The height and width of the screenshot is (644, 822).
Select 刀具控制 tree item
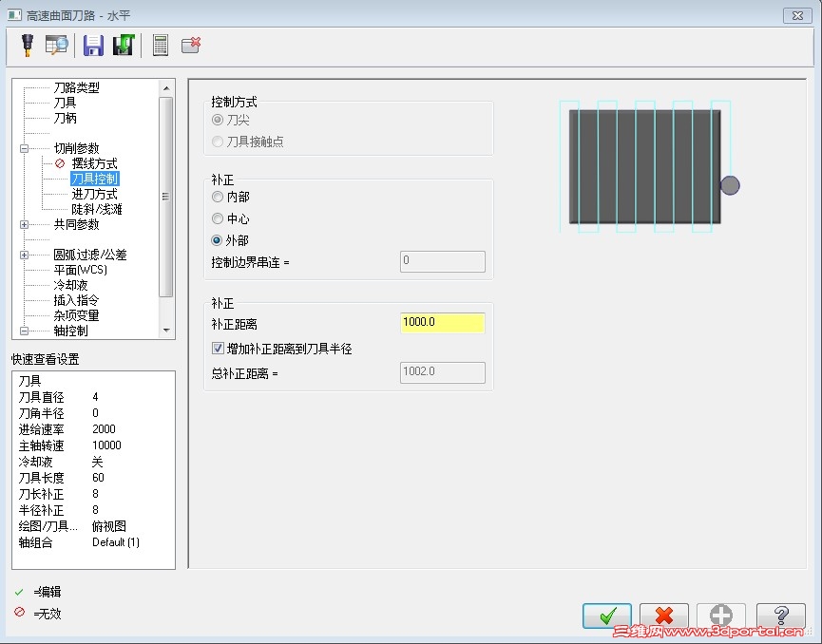95,179
